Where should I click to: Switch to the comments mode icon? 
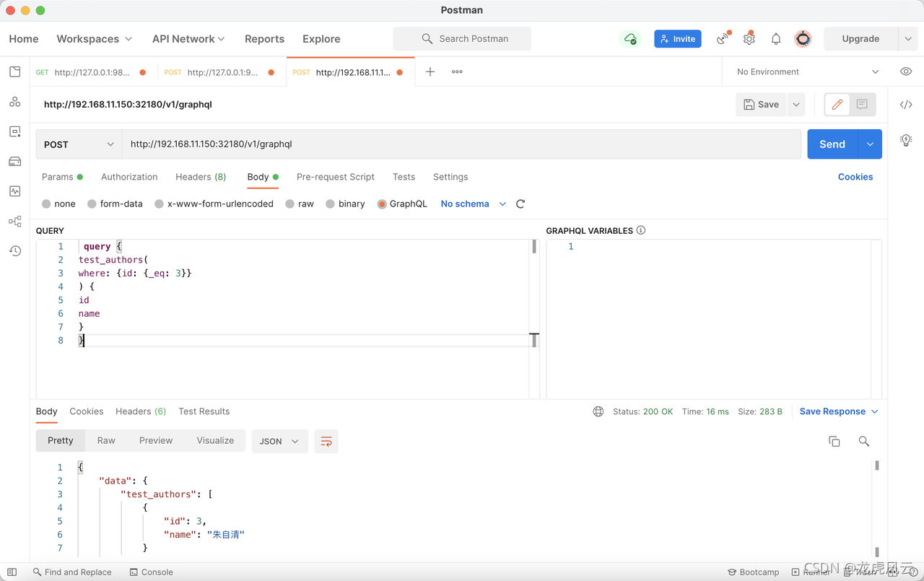click(x=862, y=105)
